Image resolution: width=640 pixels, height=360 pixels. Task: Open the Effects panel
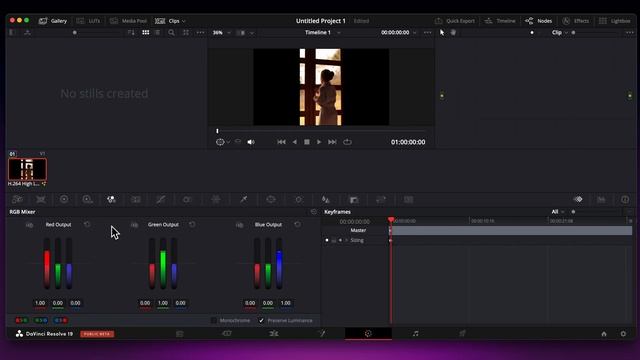[x=576, y=21]
